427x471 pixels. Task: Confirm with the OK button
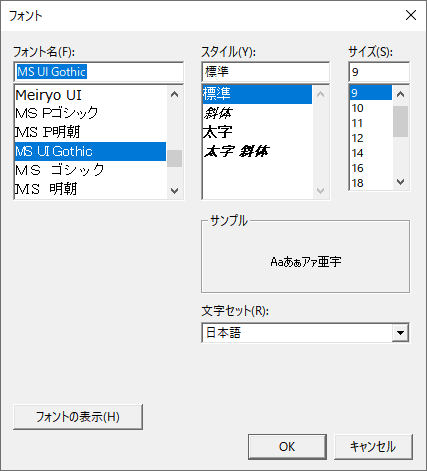click(x=287, y=447)
